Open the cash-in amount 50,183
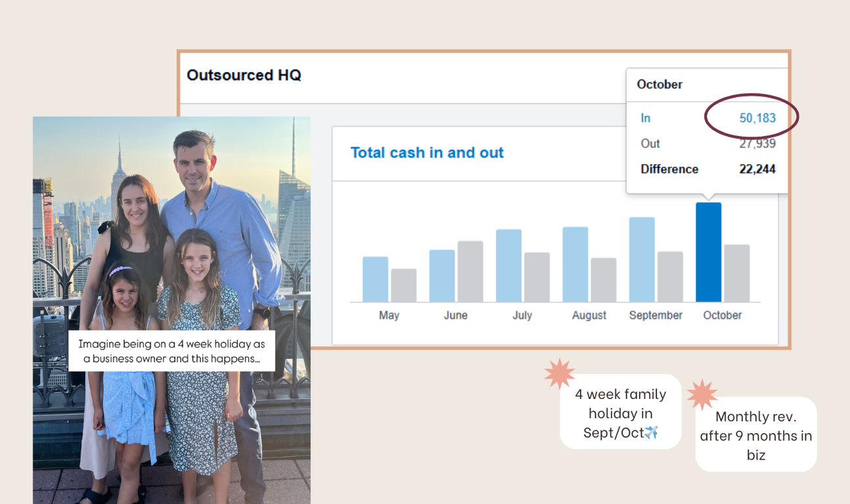 coord(757,118)
